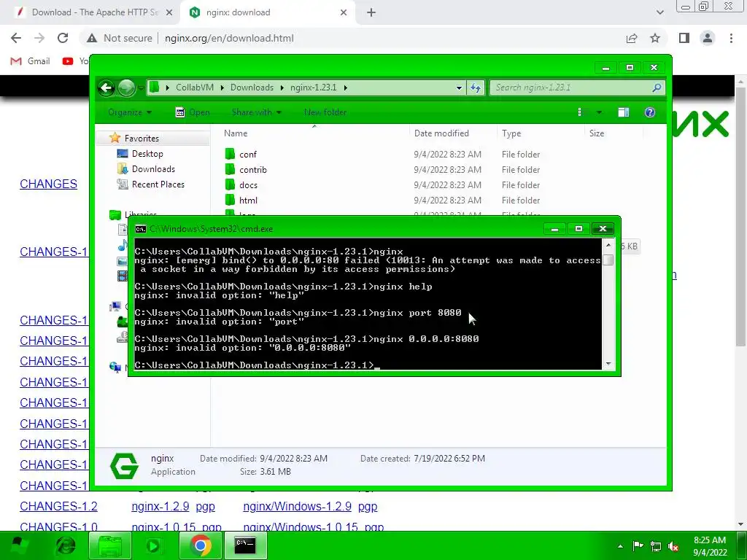The width and height of the screenshot is (747, 560).
Task: Open Explorer help icon
Action: (x=650, y=112)
